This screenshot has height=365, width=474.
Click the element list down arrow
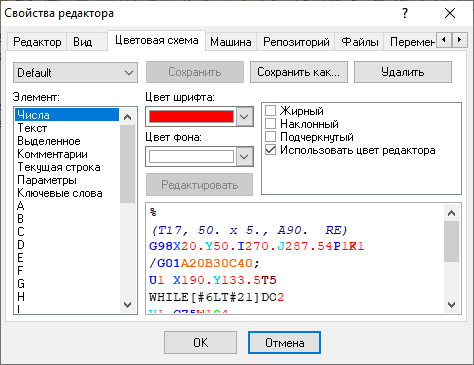pyautogui.click(x=127, y=305)
